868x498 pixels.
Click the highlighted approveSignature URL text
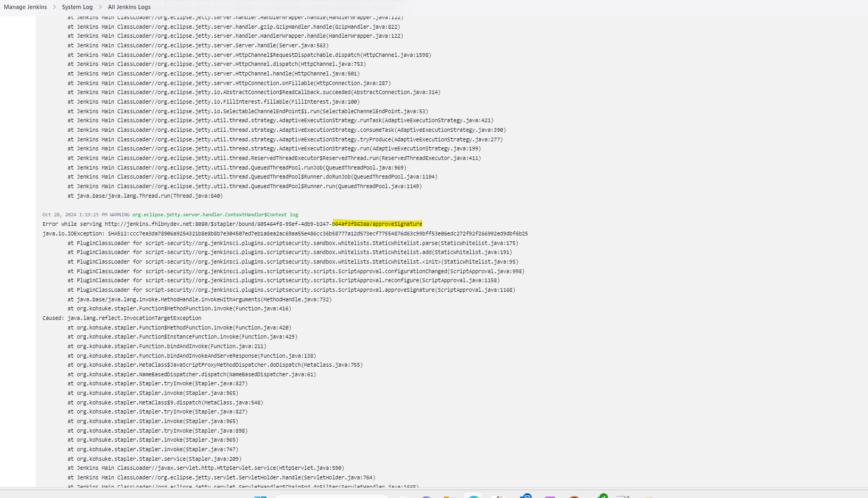377,224
